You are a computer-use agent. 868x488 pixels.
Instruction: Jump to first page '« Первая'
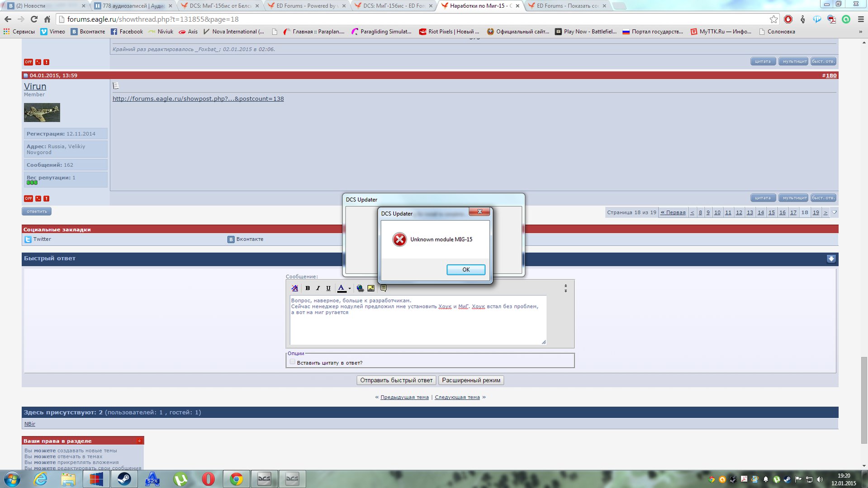pyautogui.click(x=673, y=212)
